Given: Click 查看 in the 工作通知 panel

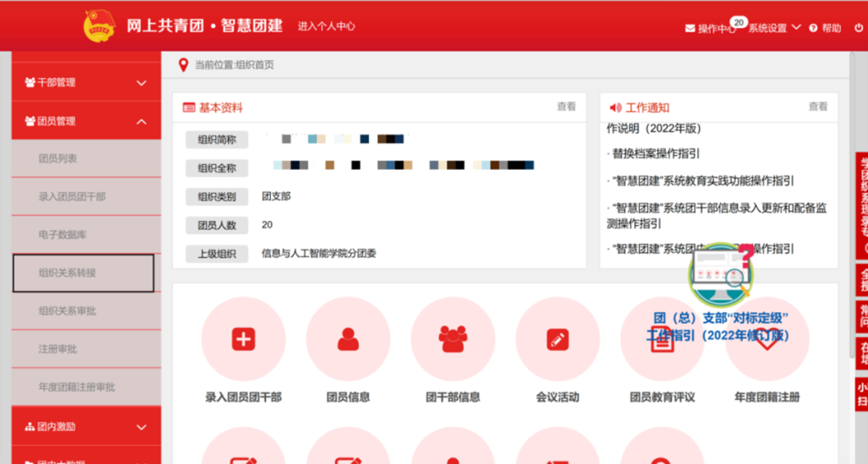Looking at the screenshot, I should [818, 107].
